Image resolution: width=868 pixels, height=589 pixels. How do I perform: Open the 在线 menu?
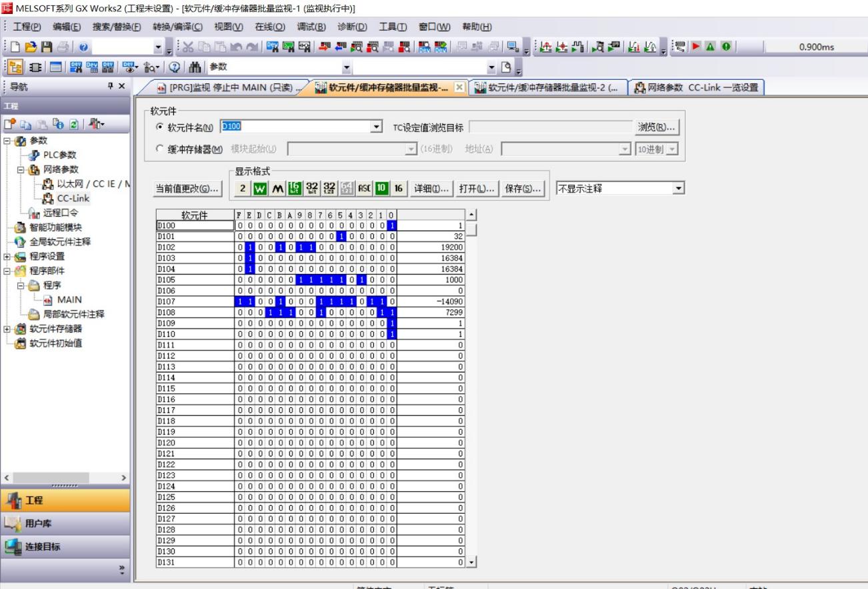tap(270, 27)
